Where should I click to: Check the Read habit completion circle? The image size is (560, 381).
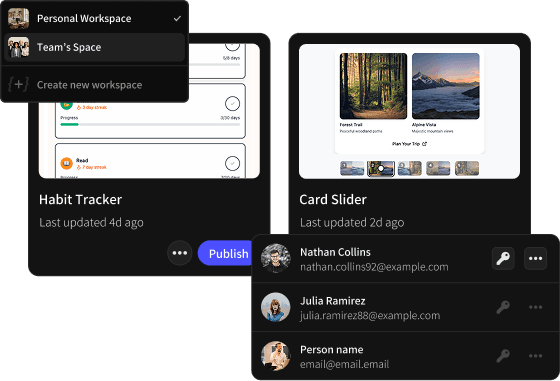pyautogui.click(x=232, y=163)
